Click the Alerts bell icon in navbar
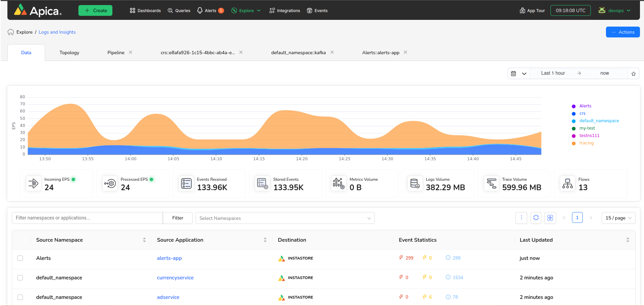 (x=200, y=11)
